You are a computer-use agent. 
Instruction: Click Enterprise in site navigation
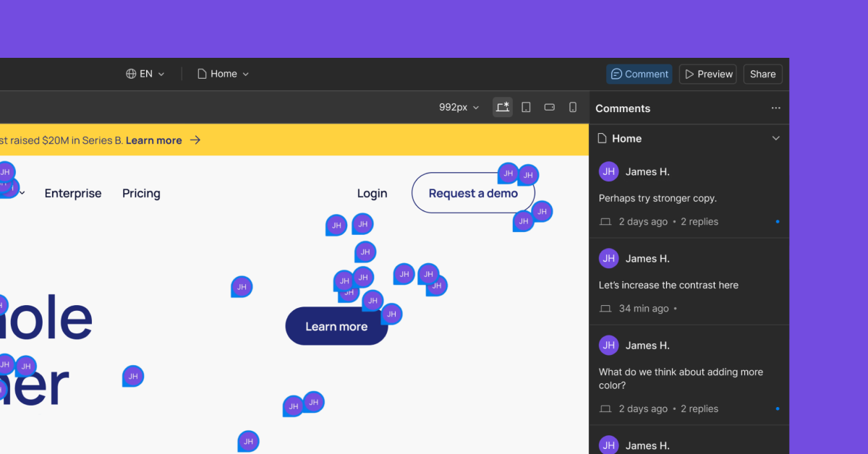click(73, 193)
